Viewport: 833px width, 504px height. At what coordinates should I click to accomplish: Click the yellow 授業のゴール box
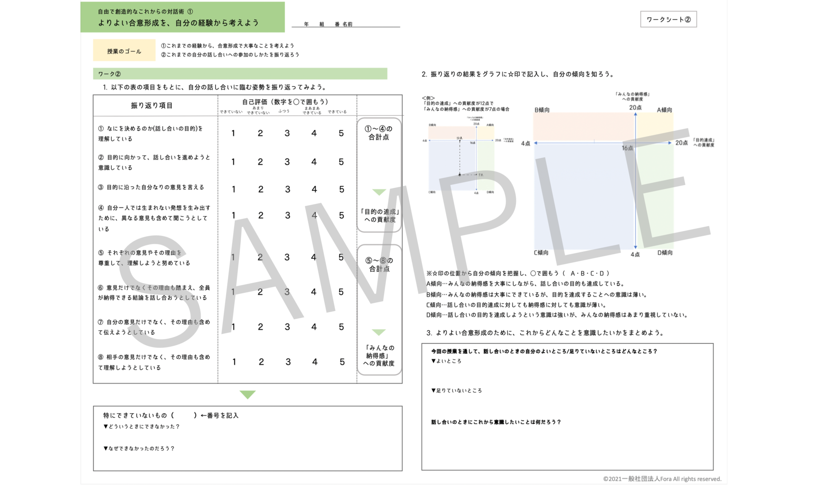point(124,51)
